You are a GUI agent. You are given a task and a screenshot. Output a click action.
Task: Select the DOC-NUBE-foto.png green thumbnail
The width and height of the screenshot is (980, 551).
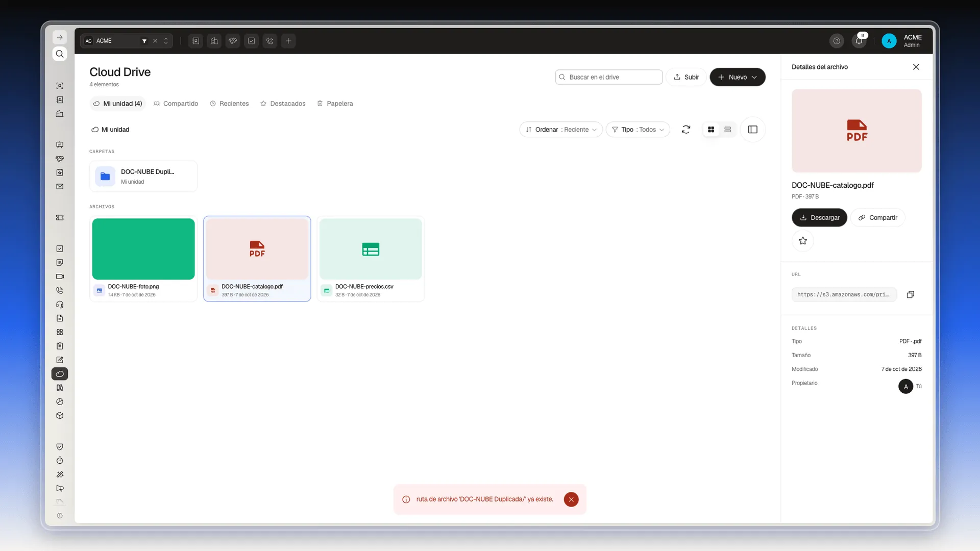[143, 249]
